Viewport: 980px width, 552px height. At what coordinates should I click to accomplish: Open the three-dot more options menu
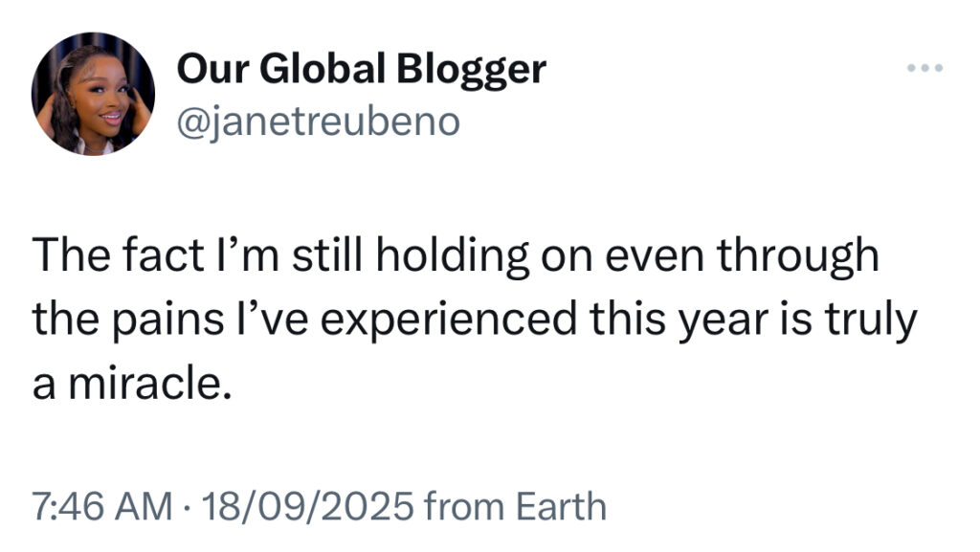pos(924,69)
